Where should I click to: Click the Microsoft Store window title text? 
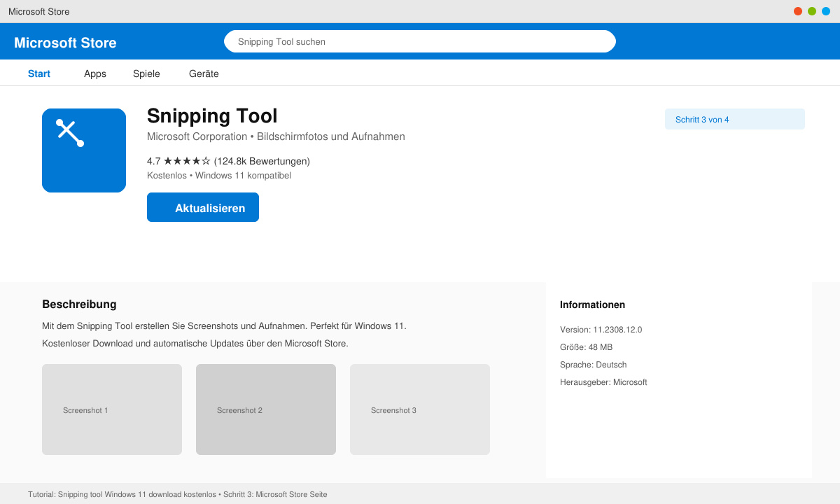coord(39,12)
